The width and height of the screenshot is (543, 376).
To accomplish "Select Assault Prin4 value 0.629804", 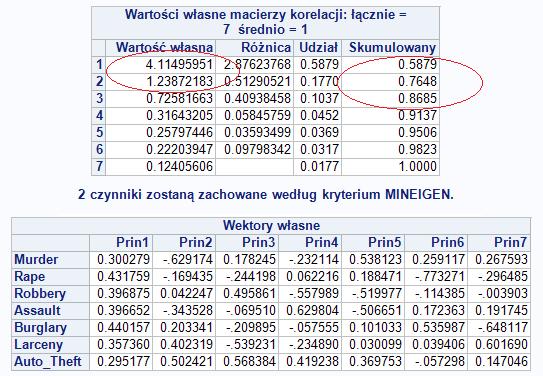I will pos(312,310).
